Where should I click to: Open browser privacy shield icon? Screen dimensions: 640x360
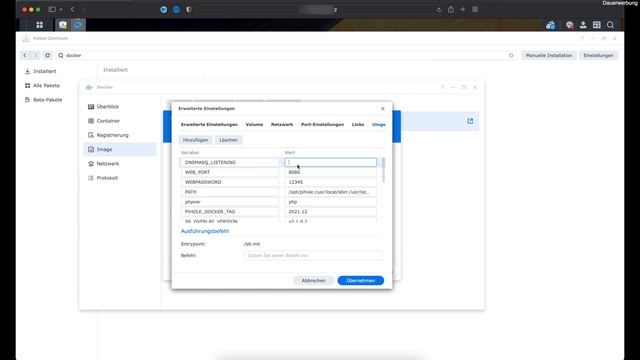[x=189, y=9]
